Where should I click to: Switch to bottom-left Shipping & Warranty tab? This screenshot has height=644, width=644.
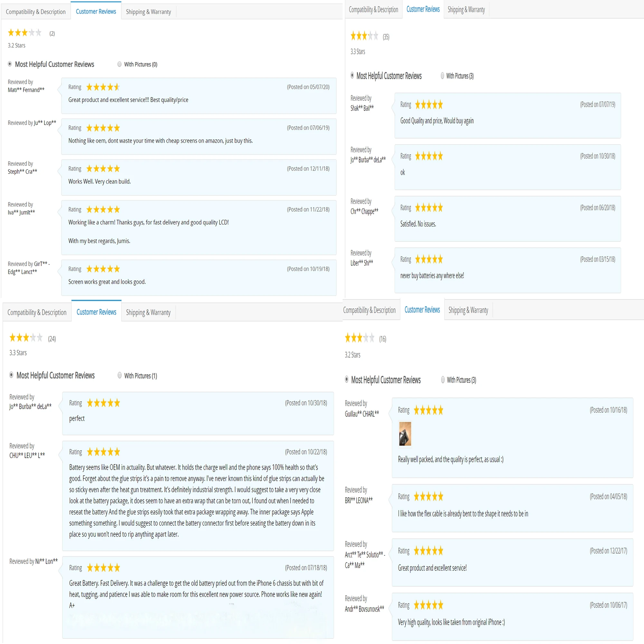tap(148, 313)
